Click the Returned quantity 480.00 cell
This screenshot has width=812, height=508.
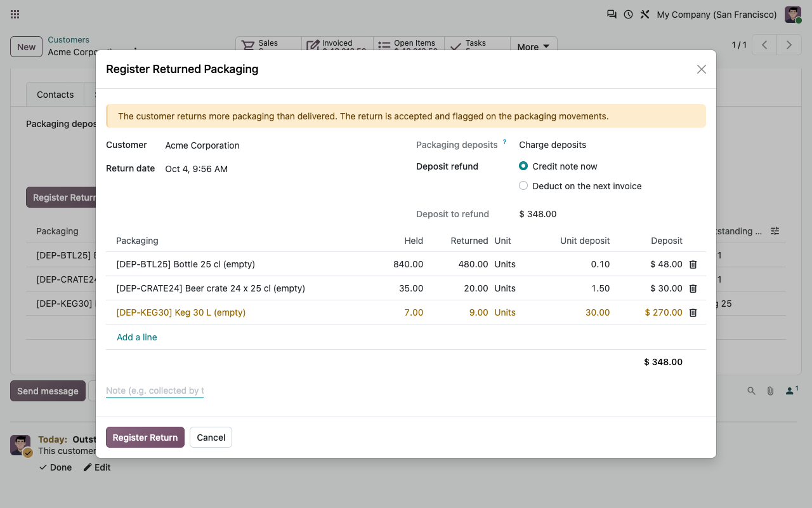[473, 264]
